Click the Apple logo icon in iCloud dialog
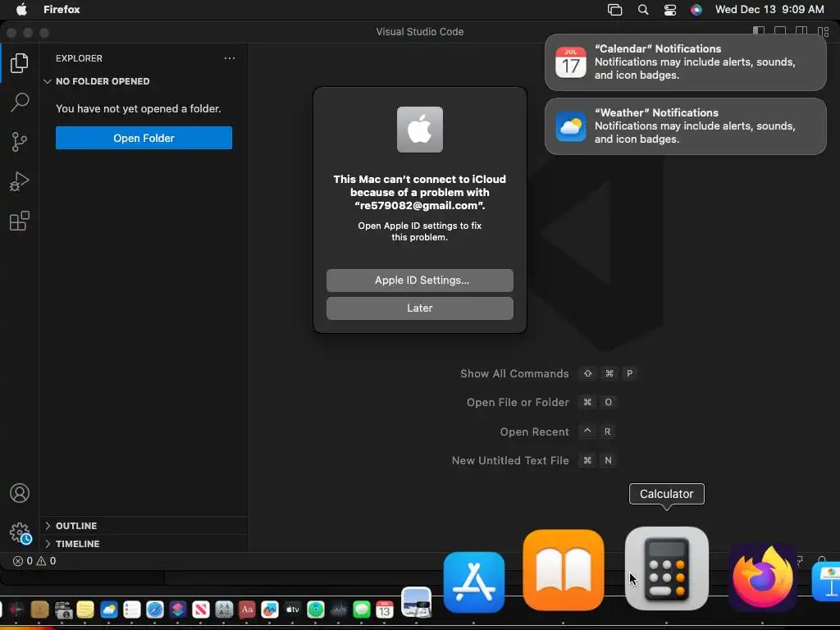Viewport: 840px width, 630px height. tap(419, 130)
